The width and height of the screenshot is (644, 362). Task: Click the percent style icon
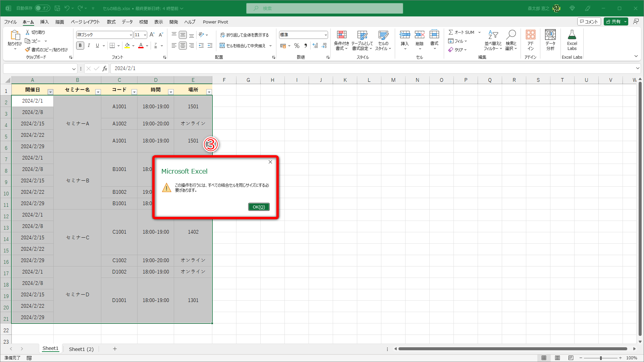point(297,46)
